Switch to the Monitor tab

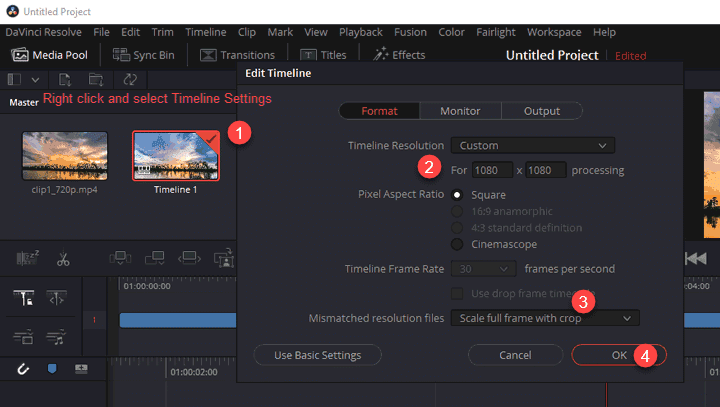pyautogui.click(x=460, y=111)
